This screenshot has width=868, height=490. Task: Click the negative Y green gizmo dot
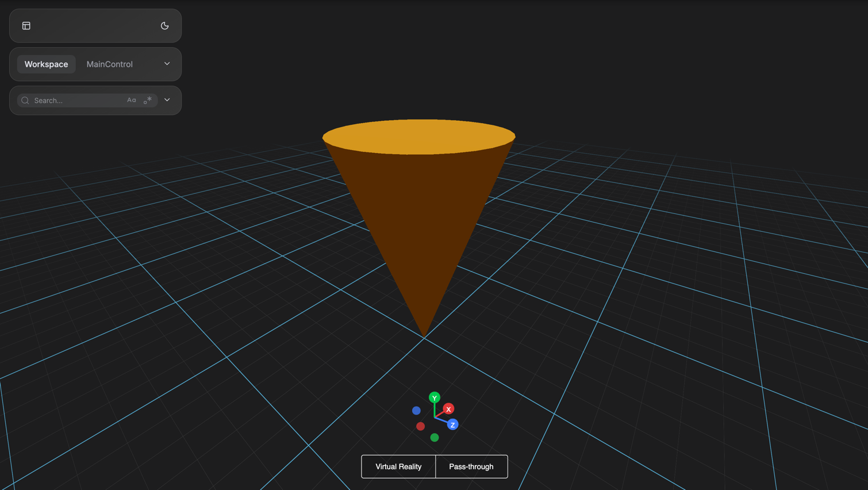pyautogui.click(x=435, y=438)
